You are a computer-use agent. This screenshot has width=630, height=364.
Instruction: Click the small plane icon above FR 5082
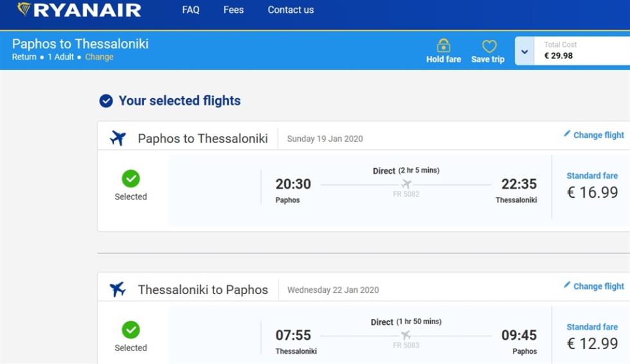[406, 184]
